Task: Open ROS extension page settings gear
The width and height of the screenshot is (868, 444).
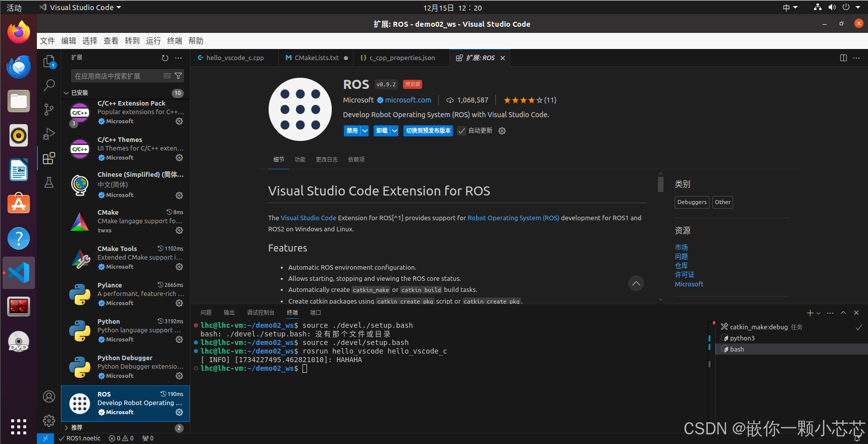Action: tap(502, 131)
